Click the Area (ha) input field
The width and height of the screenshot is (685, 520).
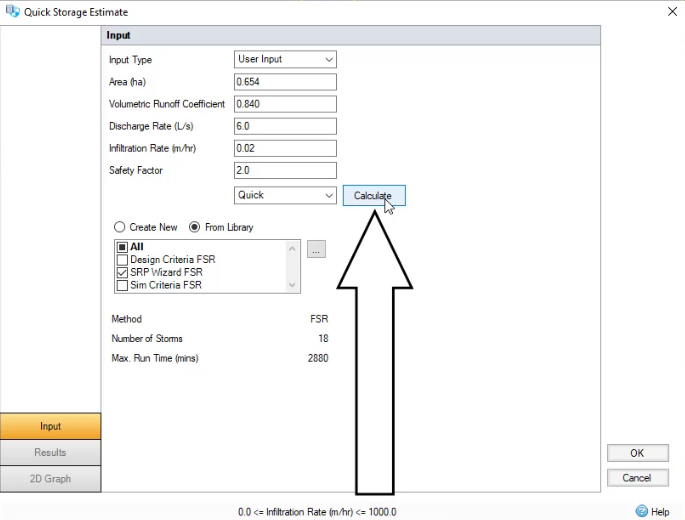click(285, 82)
